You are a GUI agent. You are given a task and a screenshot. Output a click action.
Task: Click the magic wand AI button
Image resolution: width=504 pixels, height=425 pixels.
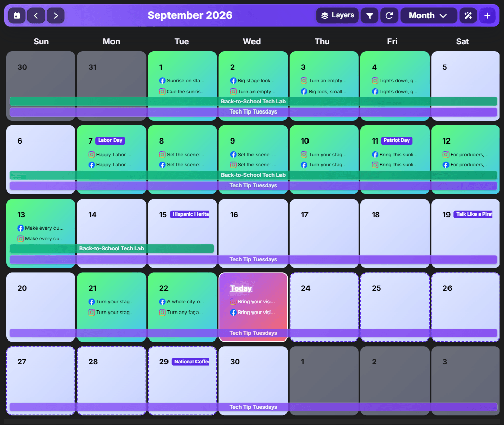coord(468,15)
